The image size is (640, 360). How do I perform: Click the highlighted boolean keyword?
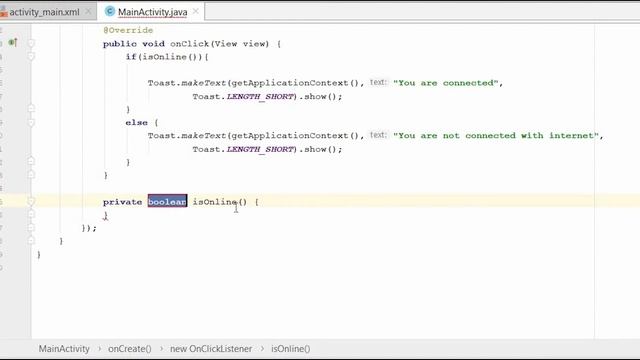[167, 202]
